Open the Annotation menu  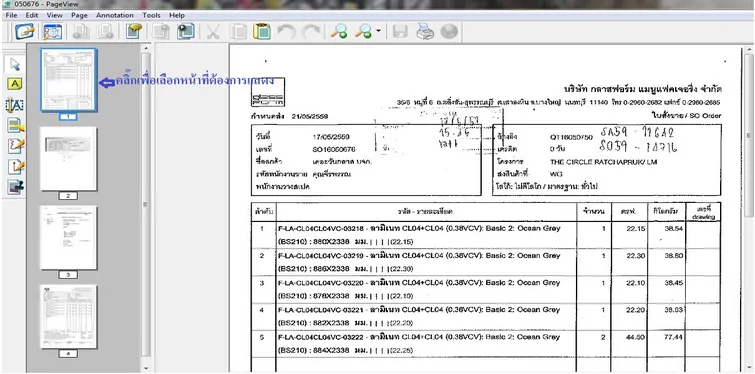click(115, 15)
